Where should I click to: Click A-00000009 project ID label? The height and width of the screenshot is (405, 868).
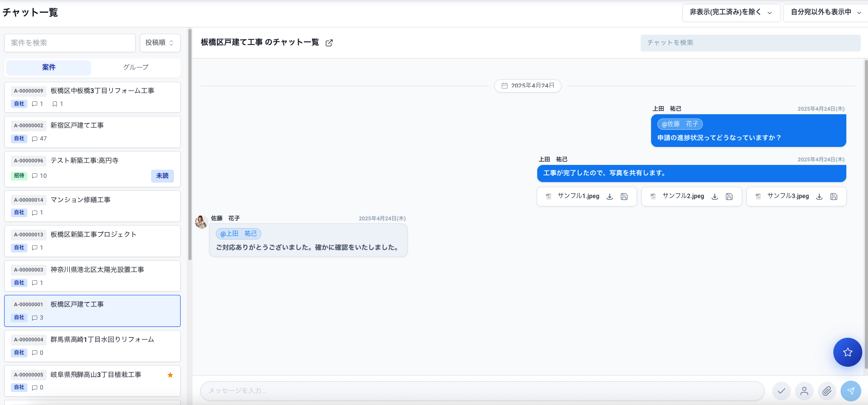[28, 91]
